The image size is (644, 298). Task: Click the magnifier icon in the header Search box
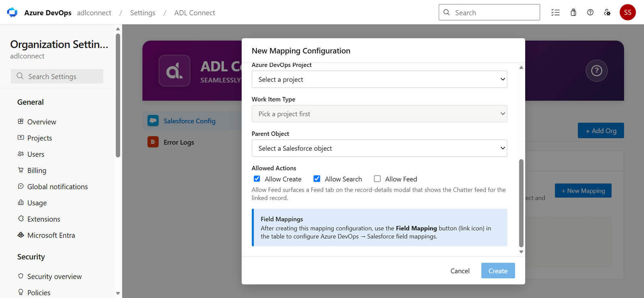(x=446, y=12)
